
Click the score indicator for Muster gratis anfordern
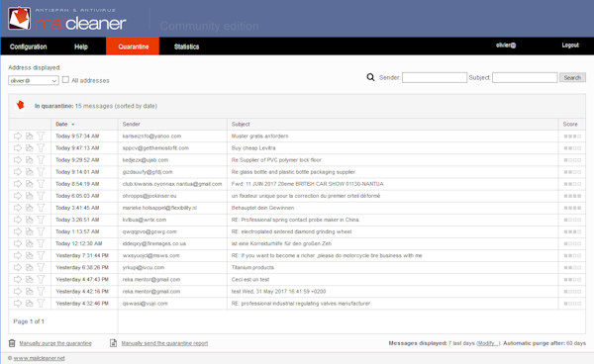pyautogui.click(x=572, y=136)
